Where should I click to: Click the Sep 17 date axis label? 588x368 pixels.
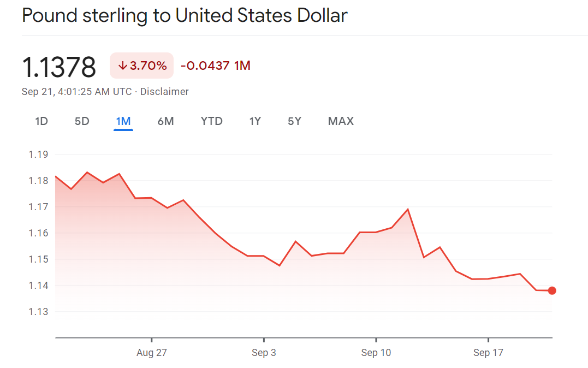coord(488,353)
